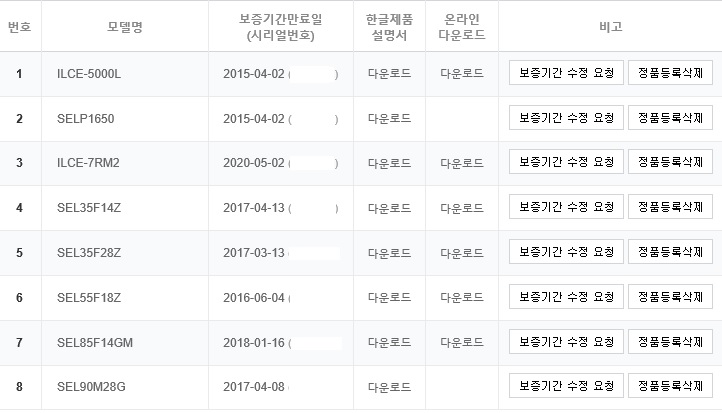The width and height of the screenshot is (722, 413).
Task: Download Korean manual for SELP1650
Action: point(389,119)
